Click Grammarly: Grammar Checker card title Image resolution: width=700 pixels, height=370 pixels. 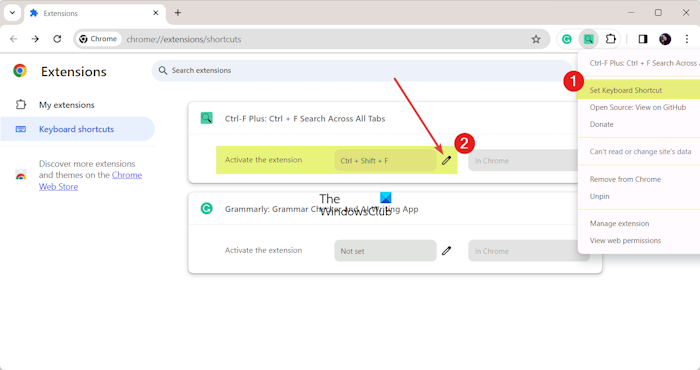point(321,209)
